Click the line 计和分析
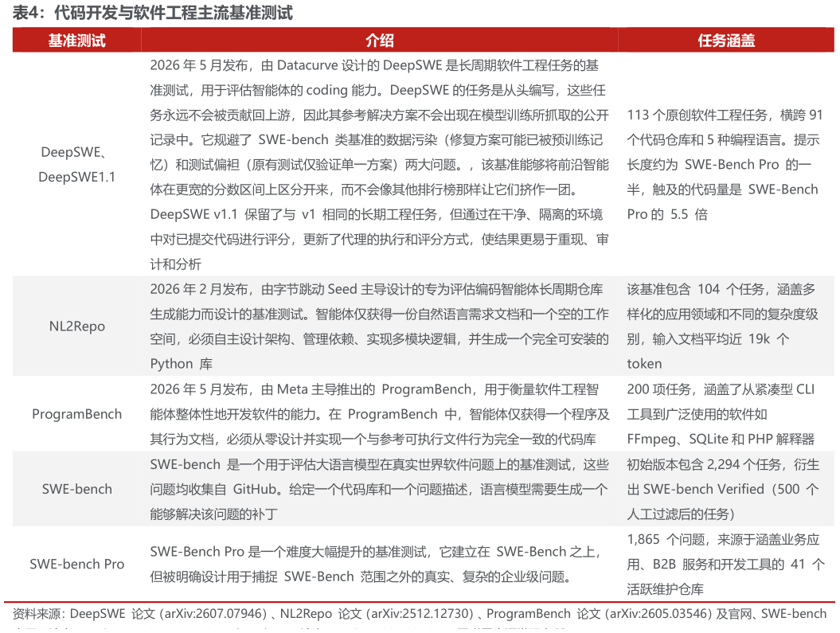 (x=176, y=264)
